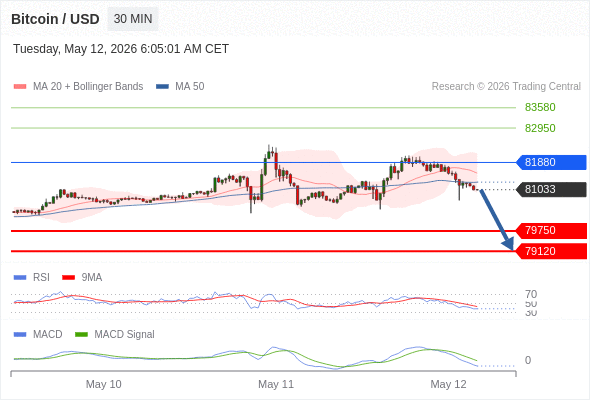
Task: Toggle the MACD blue legend swatch
Action: point(20,335)
